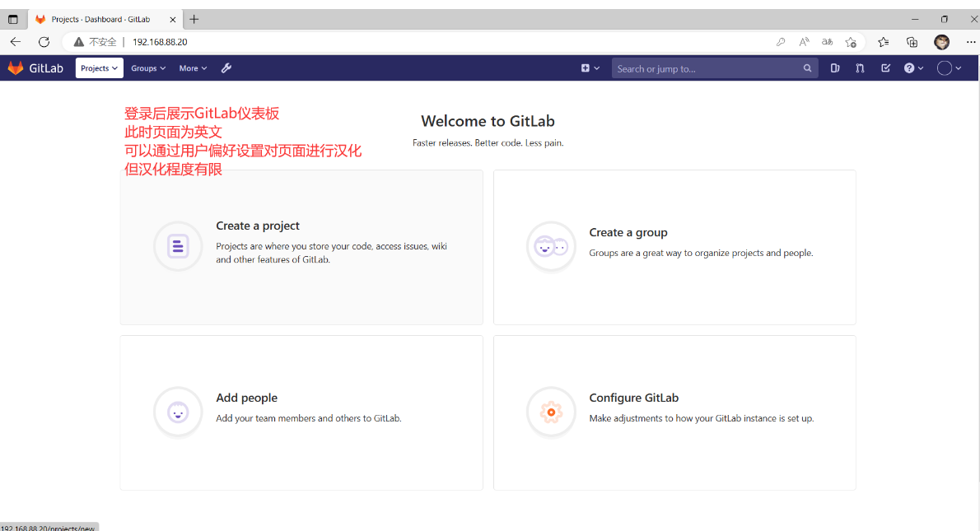
Task: Open the browser Collections icon
Action: [x=912, y=42]
